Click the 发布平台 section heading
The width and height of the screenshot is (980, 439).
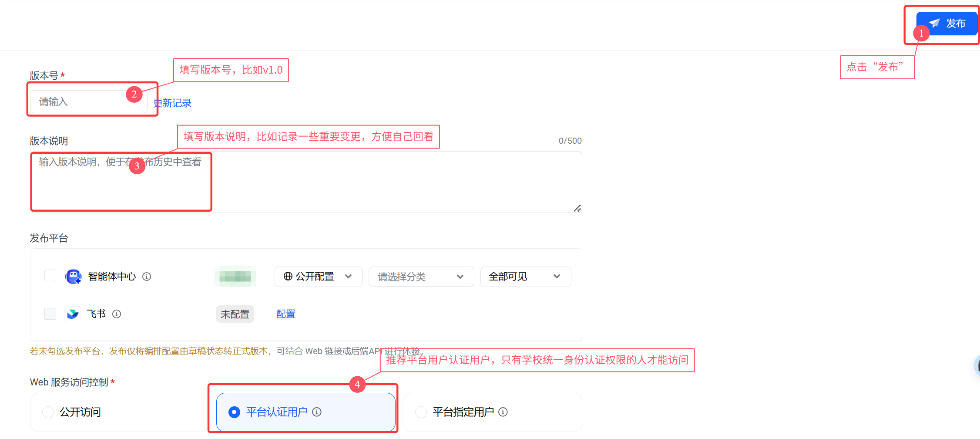pyautogui.click(x=49, y=238)
